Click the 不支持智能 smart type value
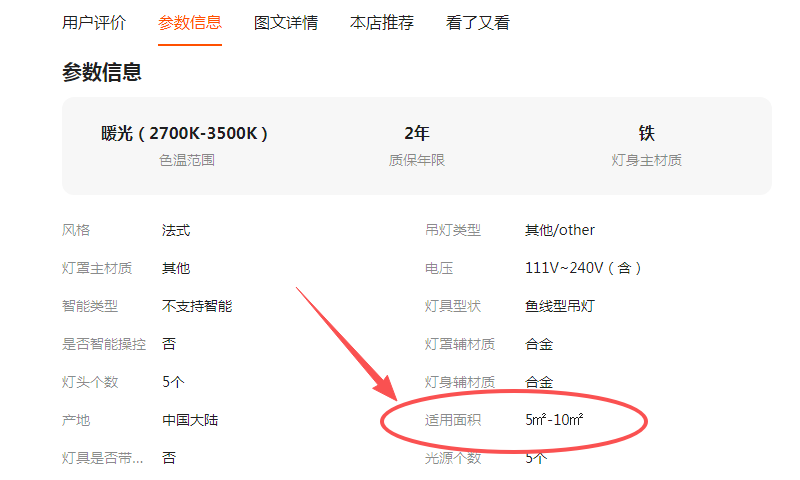Screen dimensions: 800x480 [197, 306]
